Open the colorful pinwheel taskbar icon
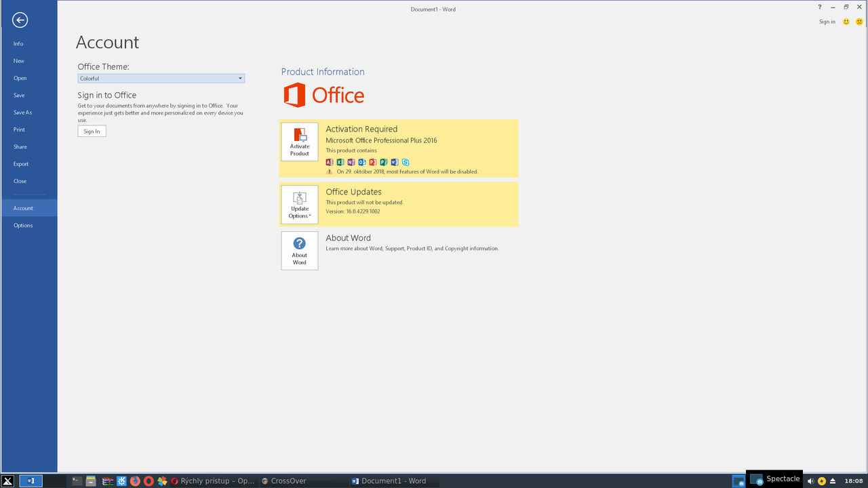Viewport: 868px width, 488px height. [162, 481]
